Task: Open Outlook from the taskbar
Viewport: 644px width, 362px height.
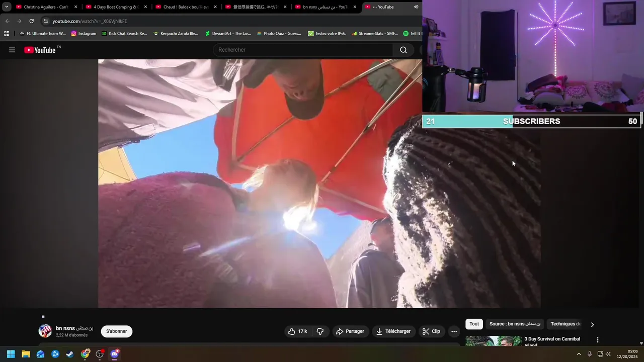Action: point(40,354)
